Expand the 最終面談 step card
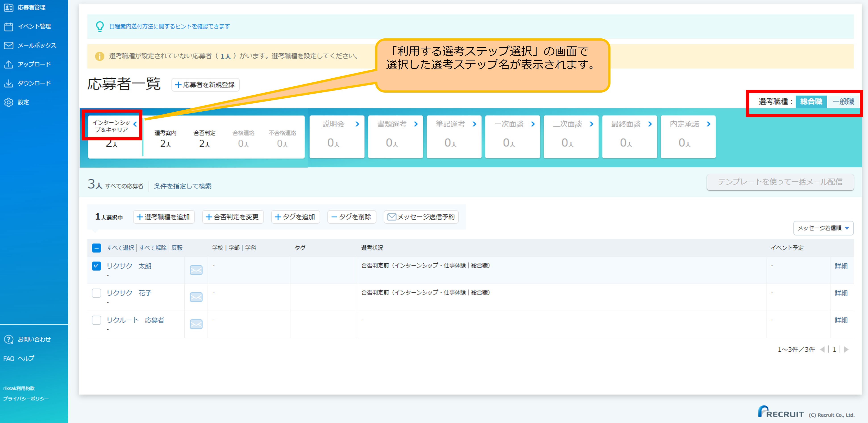 pyautogui.click(x=650, y=124)
